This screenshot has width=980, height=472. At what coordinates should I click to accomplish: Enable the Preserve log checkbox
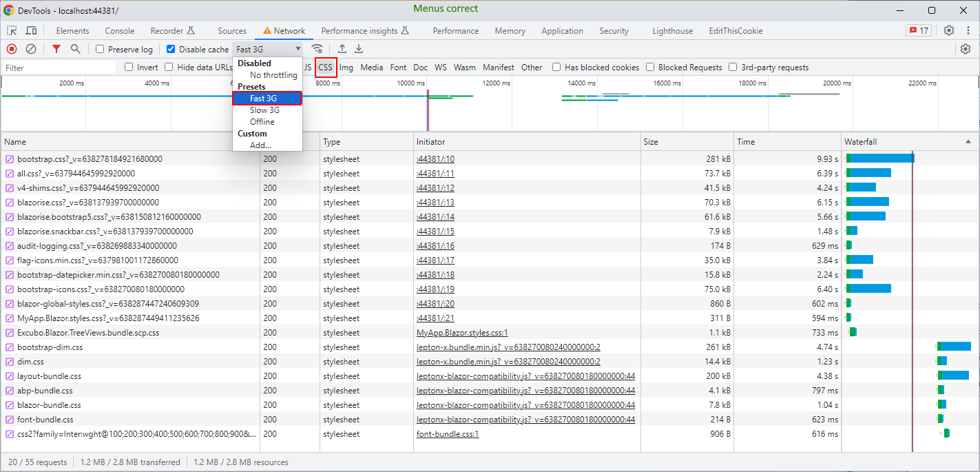[x=101, y=50]
